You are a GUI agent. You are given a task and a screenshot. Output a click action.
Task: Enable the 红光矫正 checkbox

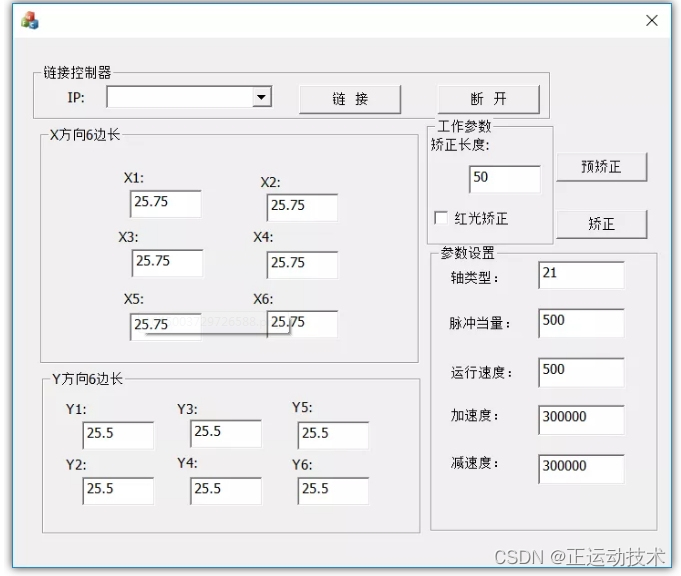coord(441,218)
